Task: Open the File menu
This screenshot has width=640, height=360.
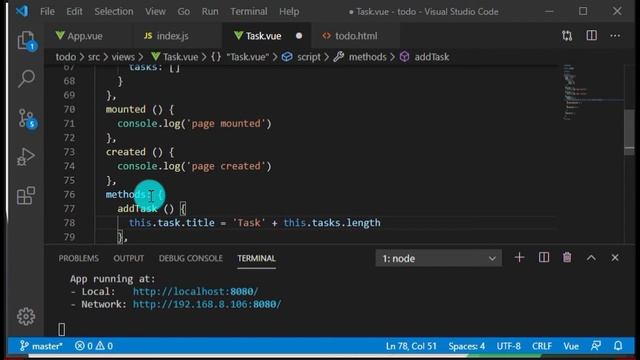Action: 47,11
